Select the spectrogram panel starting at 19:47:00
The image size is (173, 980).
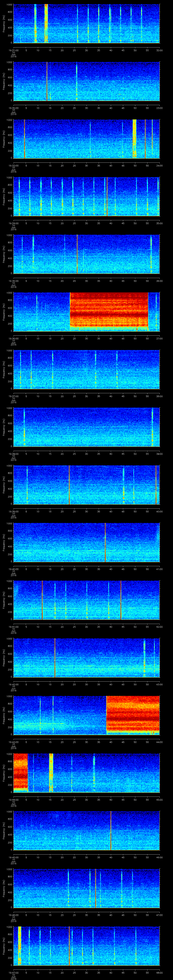pos(87,946)
